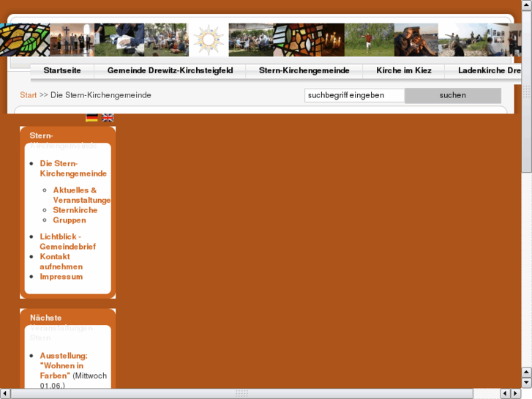Open Startseite in the main navigation

pos(62,70)
